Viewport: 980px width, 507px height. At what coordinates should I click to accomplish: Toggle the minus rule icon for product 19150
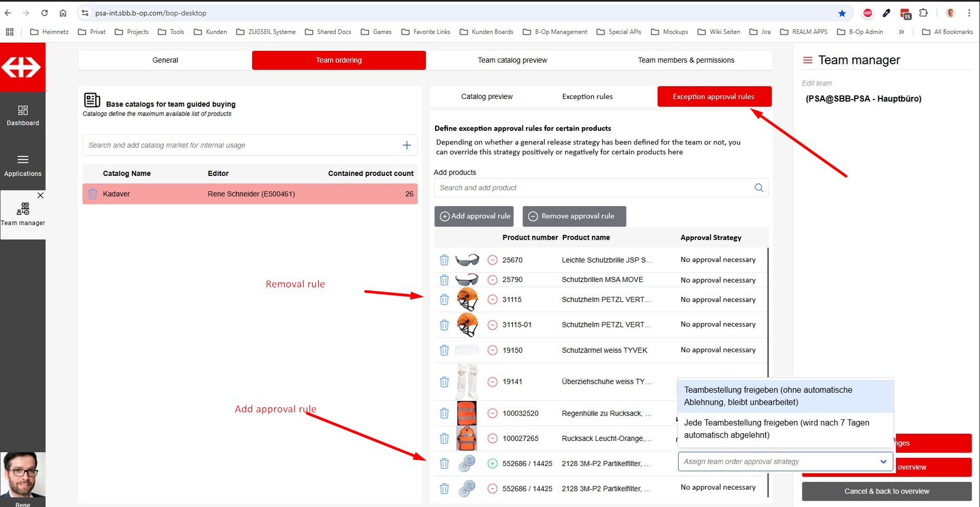pyautogui.click(x=492, y=350)
